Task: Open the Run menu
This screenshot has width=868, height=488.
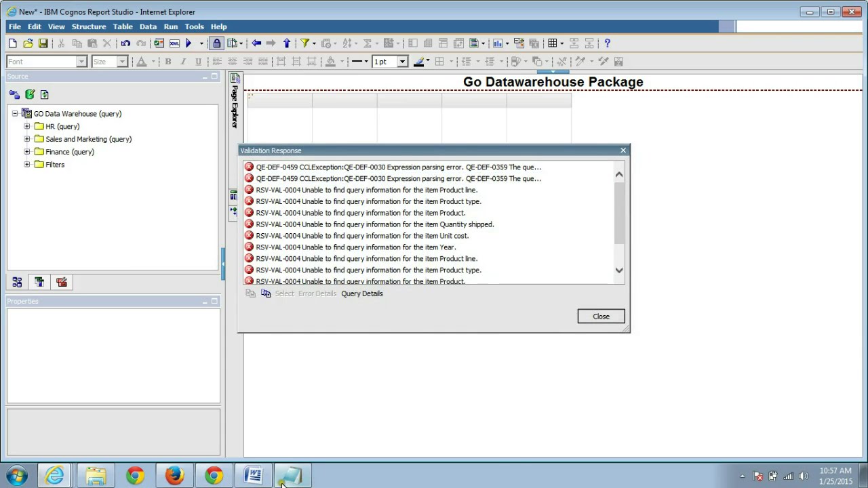Action: 171,26
